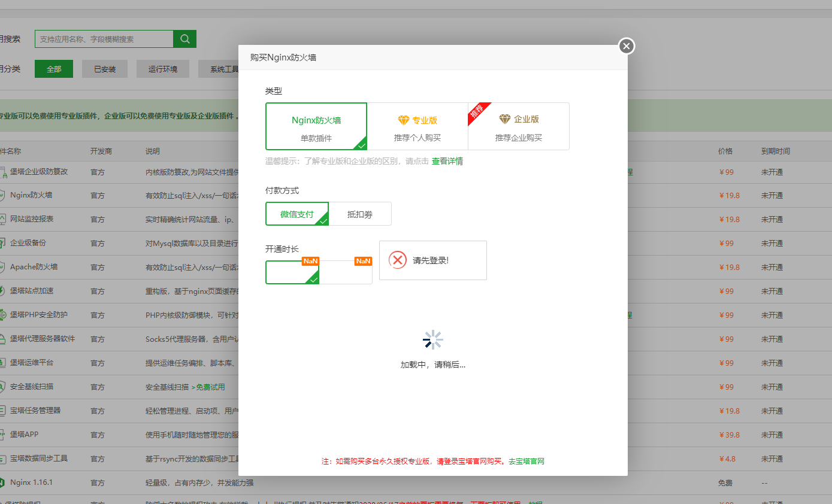This screenshot has height=504, width=832.
Task: Select the unchecked second NaN duration option
Action: (x=346, y=272)
